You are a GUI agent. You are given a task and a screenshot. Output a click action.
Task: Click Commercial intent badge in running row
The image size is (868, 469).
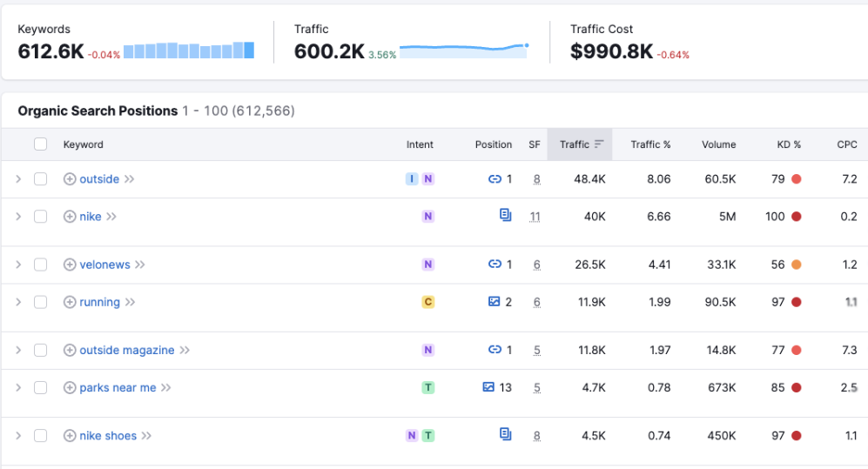(x=428, y=303)
